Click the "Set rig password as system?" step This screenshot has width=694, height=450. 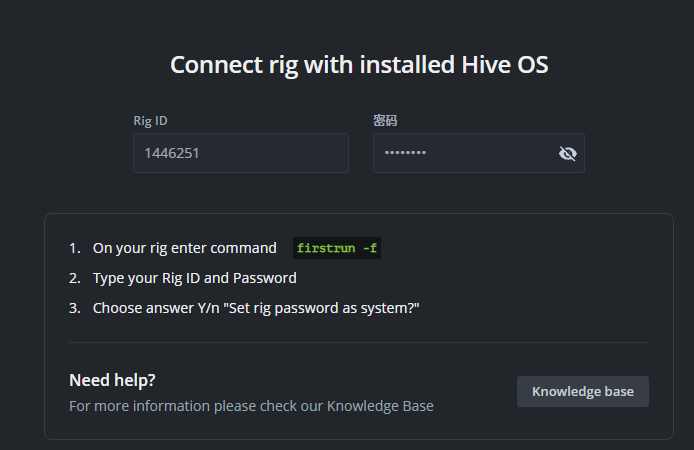(255, 308)
